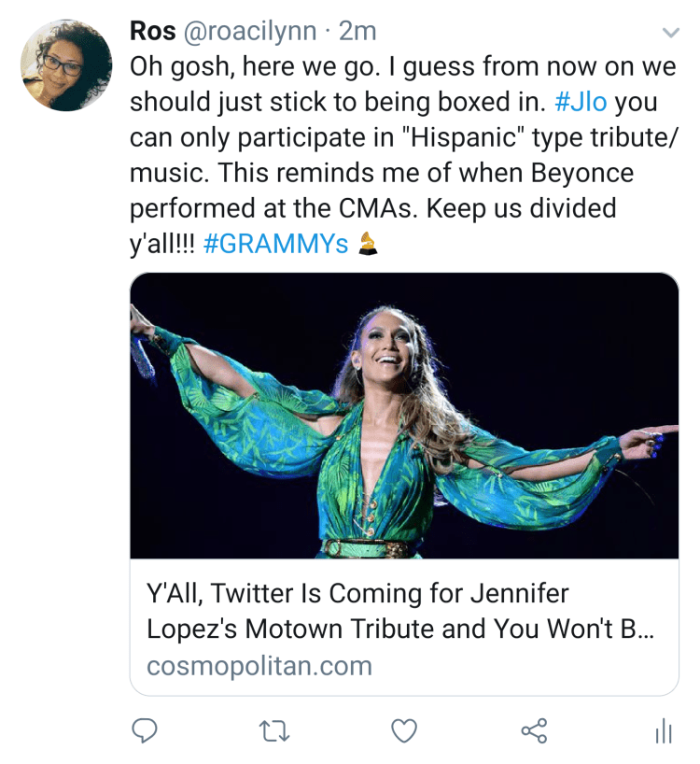Screen dimensions: 700x764
Task: Visit the cosmopolitan.com source link
Action: 259,666
